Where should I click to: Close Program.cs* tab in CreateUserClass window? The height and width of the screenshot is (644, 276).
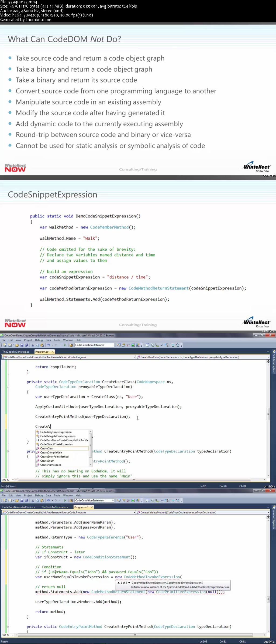(x=53, y=352)
